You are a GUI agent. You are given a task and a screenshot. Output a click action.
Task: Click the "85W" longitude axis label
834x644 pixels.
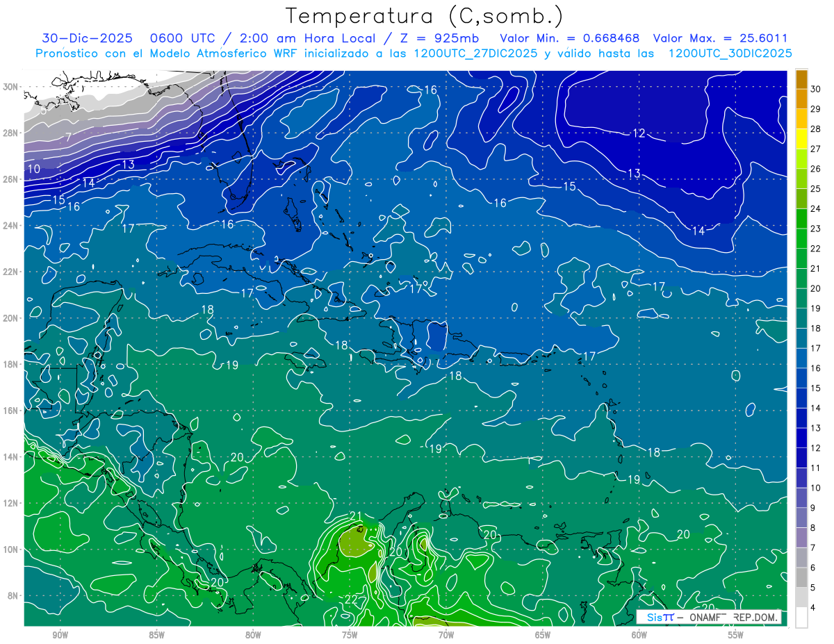point(156,635)
